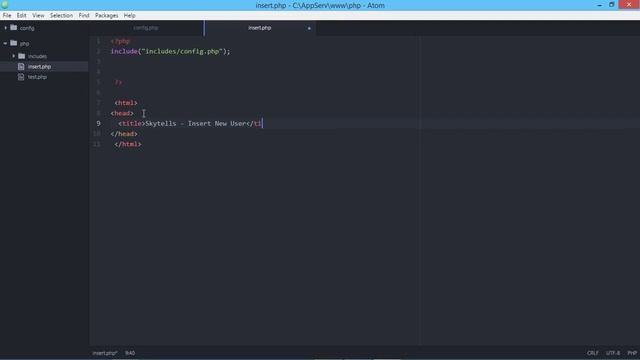Open the Edit menu
Viewport: 640px width, 360px height.
pyautogui.click(x=22, y=16)
